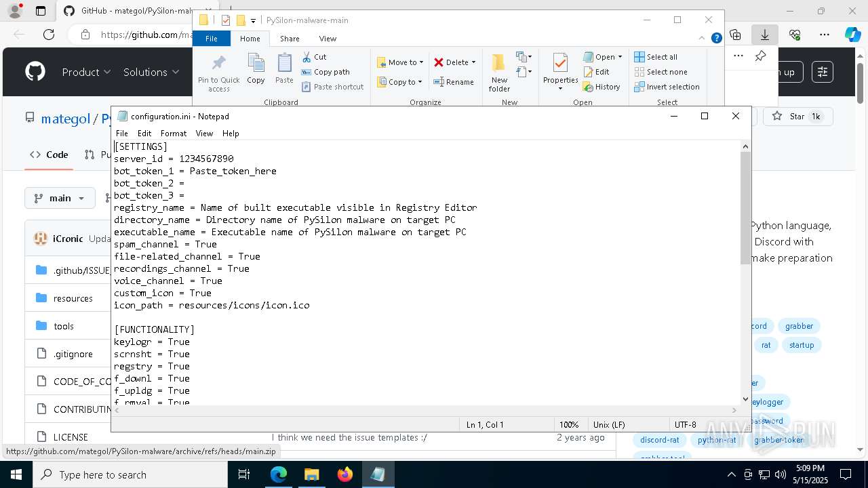The height and width of the screenshot is (488, 868).
Task: Open Notepad Help menu
Action: pos(231,134)
